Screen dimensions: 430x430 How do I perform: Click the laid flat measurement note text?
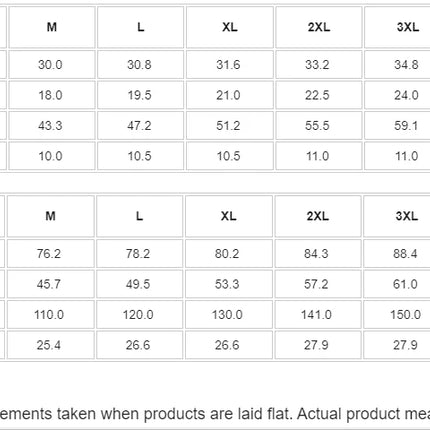[215, 414]
